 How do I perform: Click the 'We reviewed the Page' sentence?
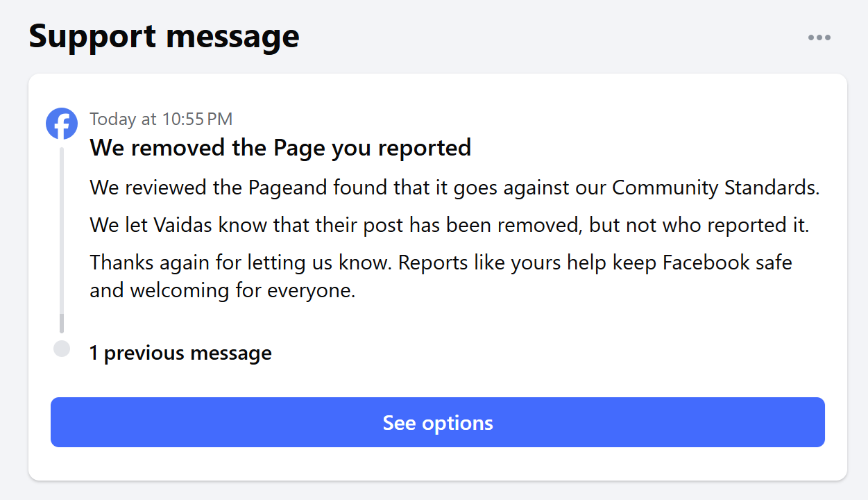coord(203,187)
